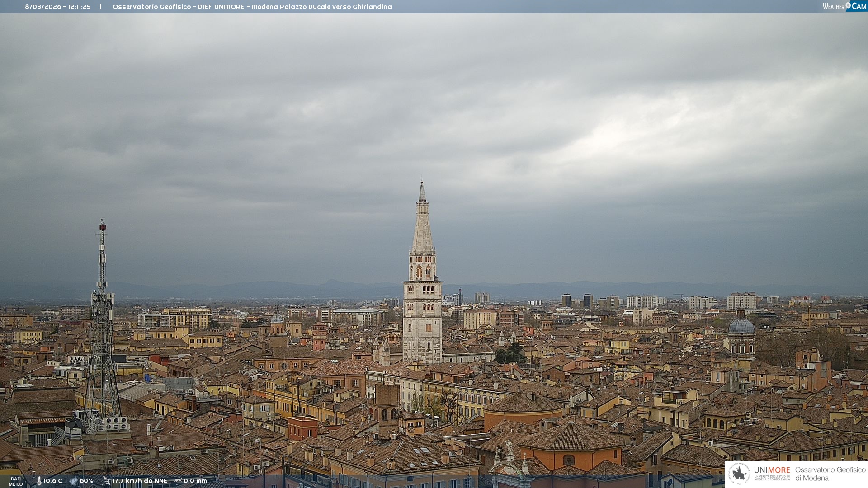
Task: Click the humidity water droplets icon
Action: [x=73, y=481]
